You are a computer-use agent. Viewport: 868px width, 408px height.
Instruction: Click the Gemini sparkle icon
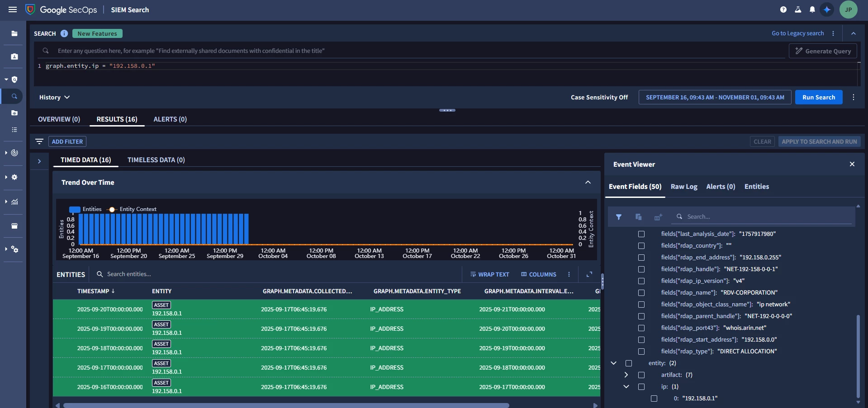(827, 9)
